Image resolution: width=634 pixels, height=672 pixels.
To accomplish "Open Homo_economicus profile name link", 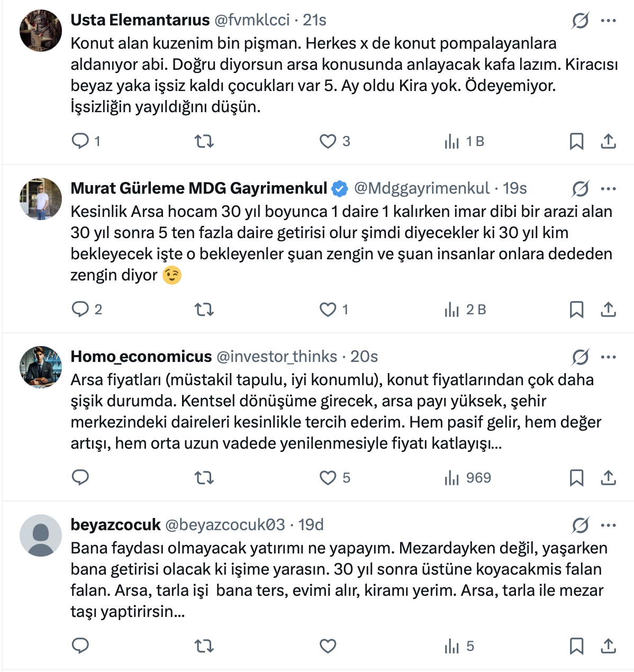I will point(141,357).
